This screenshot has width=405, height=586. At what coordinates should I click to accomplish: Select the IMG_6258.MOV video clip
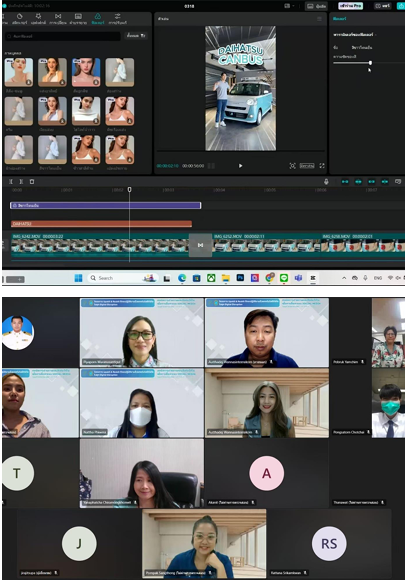click(x=363, y=245)
